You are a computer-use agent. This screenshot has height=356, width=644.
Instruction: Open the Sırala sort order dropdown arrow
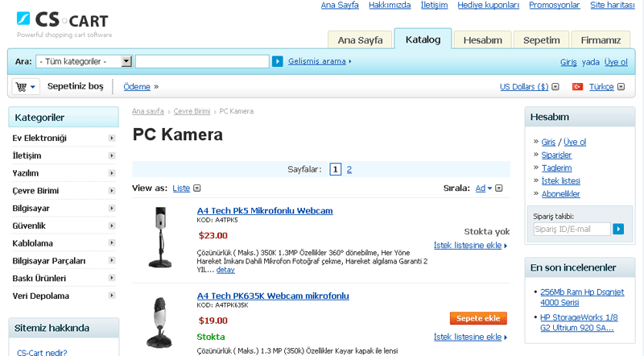pyautogui.click(x=498, y=188)
